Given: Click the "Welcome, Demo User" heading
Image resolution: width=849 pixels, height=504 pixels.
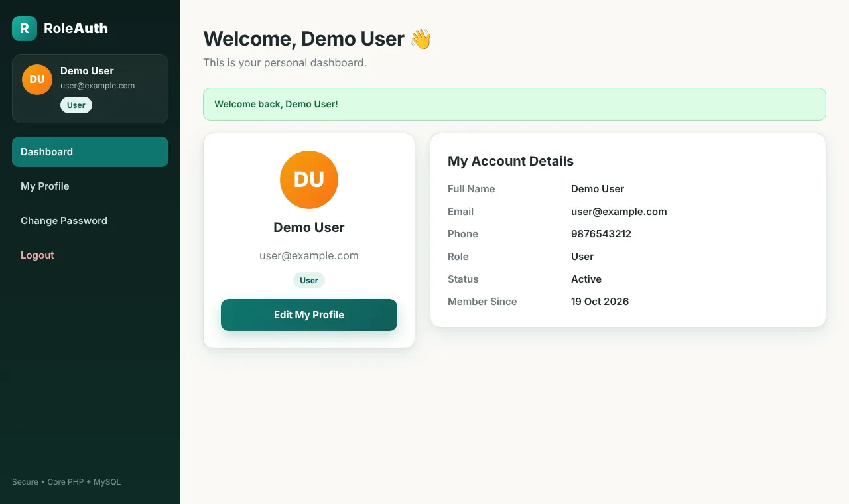Looking at the screenshot, I should [317, 39].
